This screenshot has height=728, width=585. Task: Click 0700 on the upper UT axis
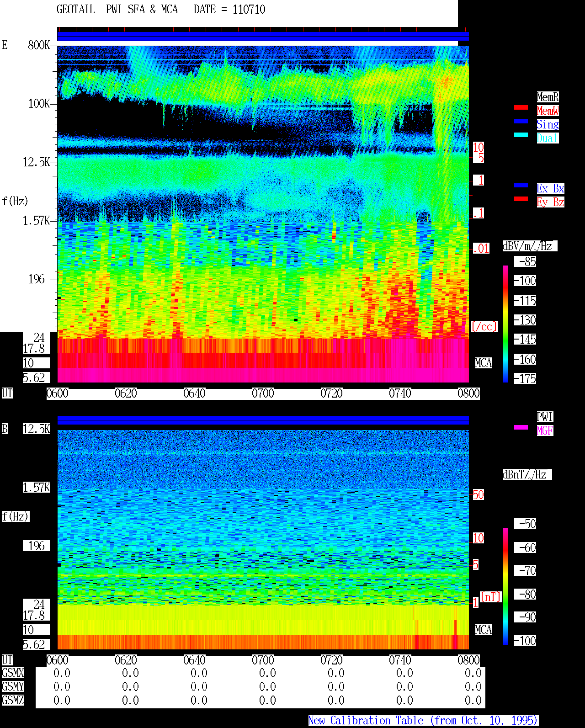click(x=263, y=393)
